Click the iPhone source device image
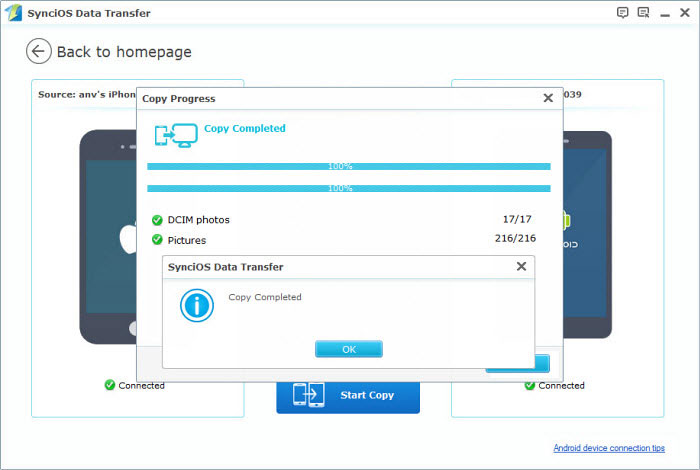700x470 pixels. 108,237
